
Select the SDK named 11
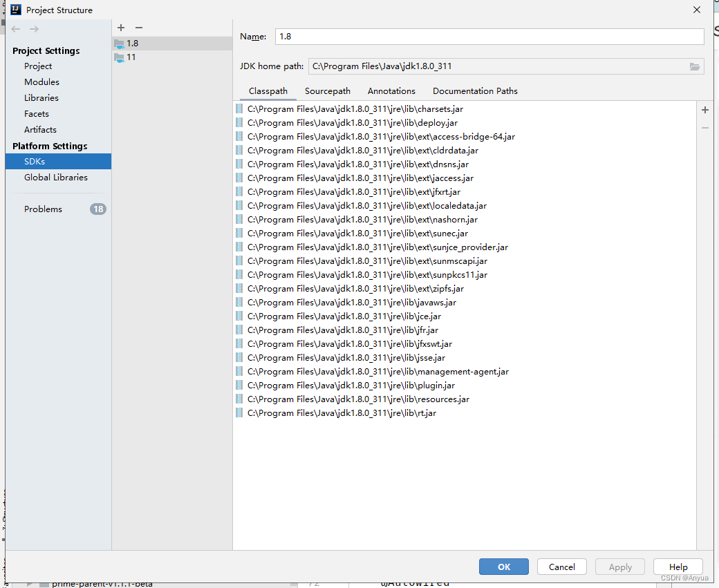tap(130, 57)
